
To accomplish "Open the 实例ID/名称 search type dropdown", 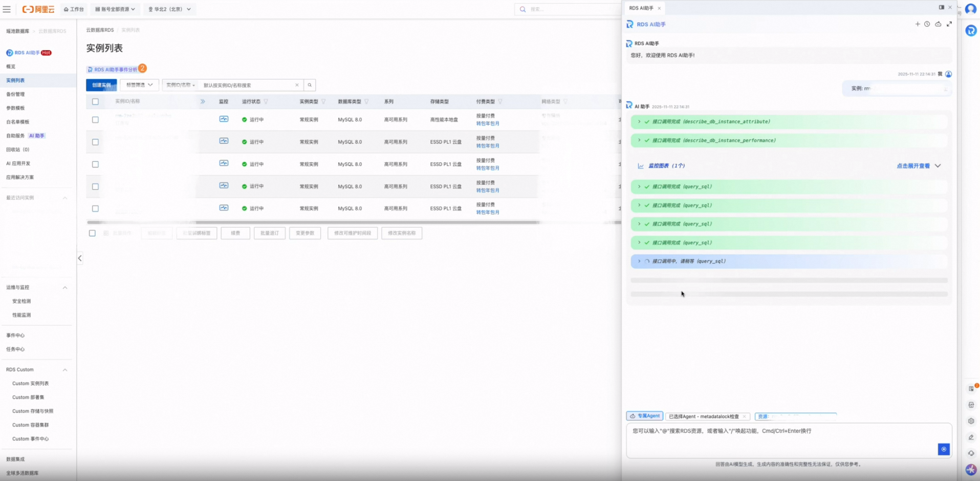I will (181, 85).
